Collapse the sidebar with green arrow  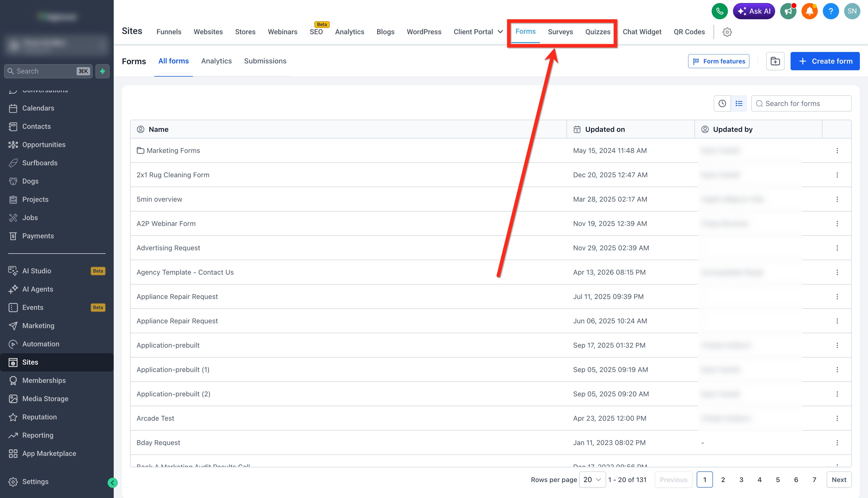tap(113, 483)
